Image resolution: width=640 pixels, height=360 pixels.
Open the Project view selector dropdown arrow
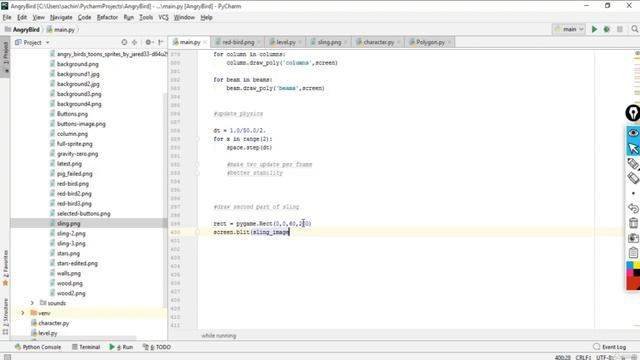(47, 42)
